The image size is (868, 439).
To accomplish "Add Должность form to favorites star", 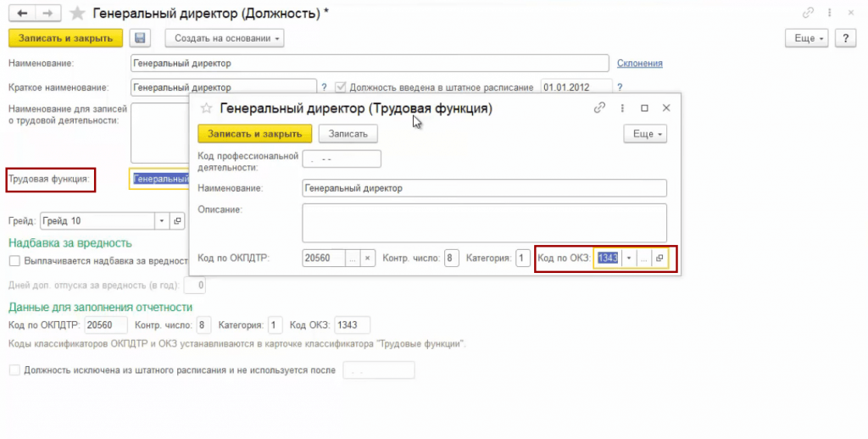I will (77, 14).
